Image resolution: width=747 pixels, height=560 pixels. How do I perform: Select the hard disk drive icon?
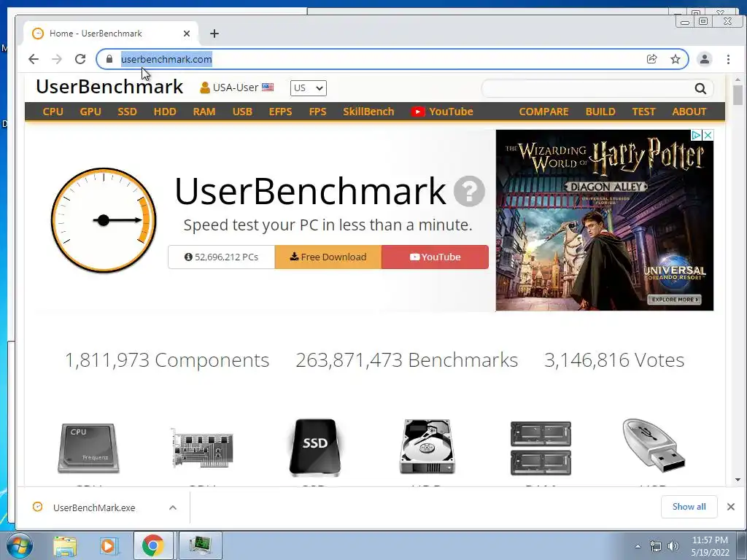tap(427, 447)
